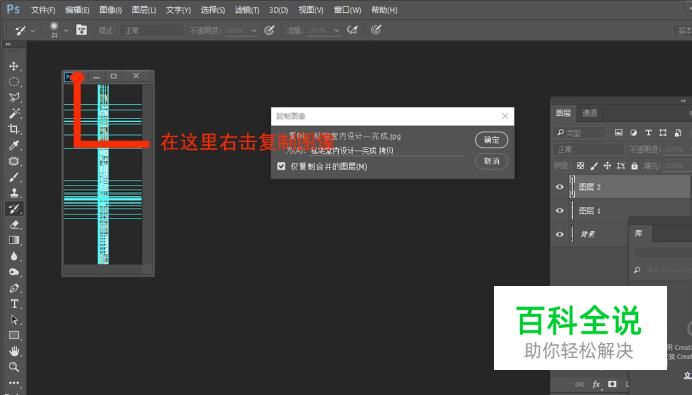The image size is (692, 395).
Task: Select the Path Selection arrow tool
Action: point(14,320)
